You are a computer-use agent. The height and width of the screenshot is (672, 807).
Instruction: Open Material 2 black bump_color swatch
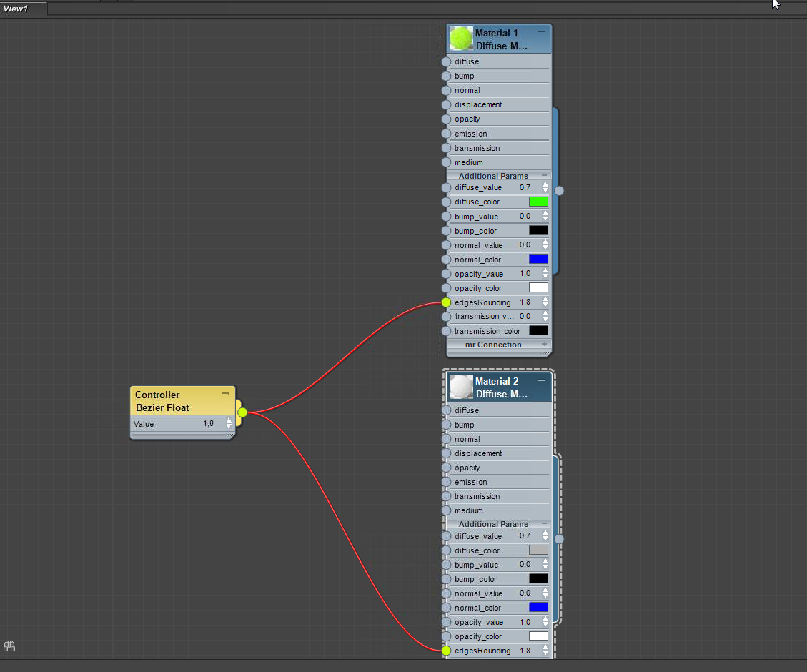(538, 579)
